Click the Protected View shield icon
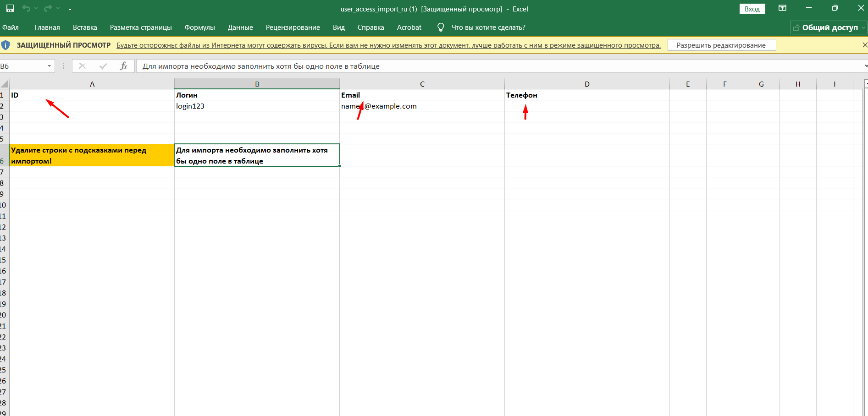The height and width of the screenshot is (416, 868). [x=6, y=45]
